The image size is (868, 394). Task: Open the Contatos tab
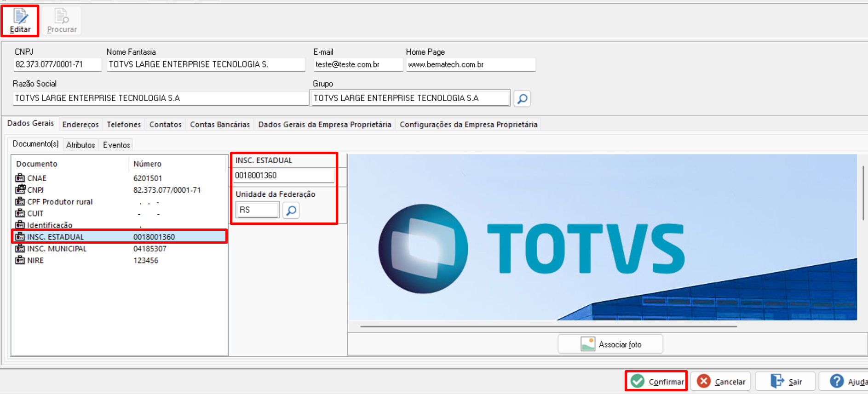[166, 125]
